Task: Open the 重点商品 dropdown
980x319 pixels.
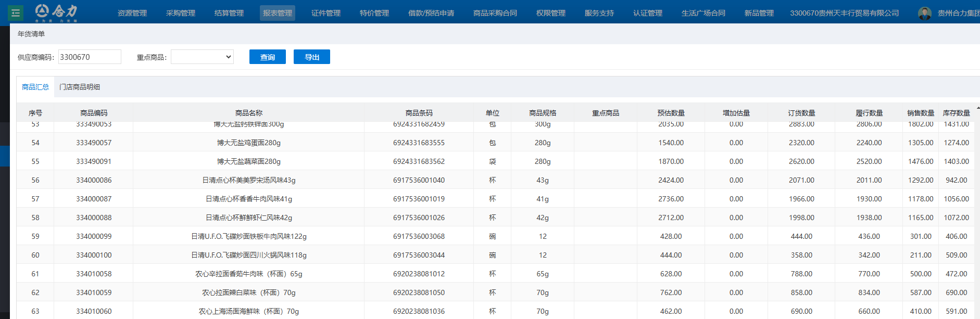Action: (x=202, y=57)
